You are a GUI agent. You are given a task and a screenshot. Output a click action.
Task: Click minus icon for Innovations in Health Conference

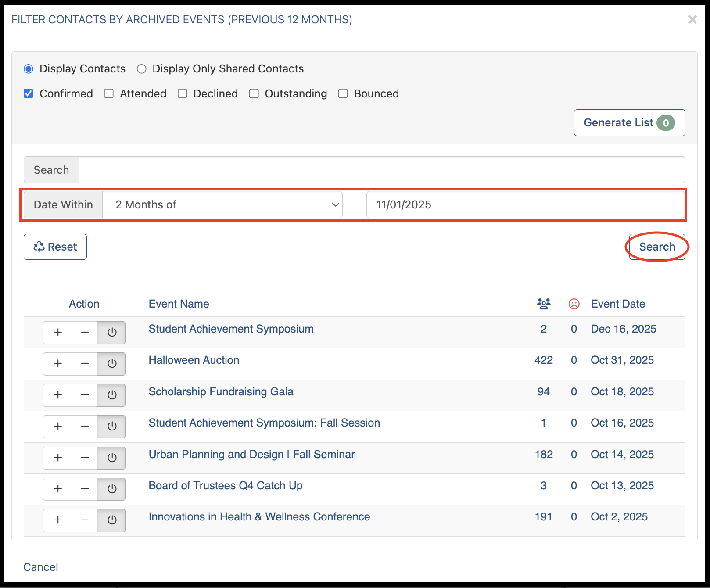(85, 520)
